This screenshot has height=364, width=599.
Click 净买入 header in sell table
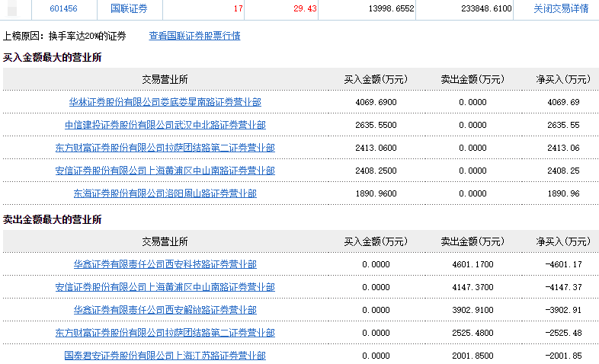tap(563, 241)
